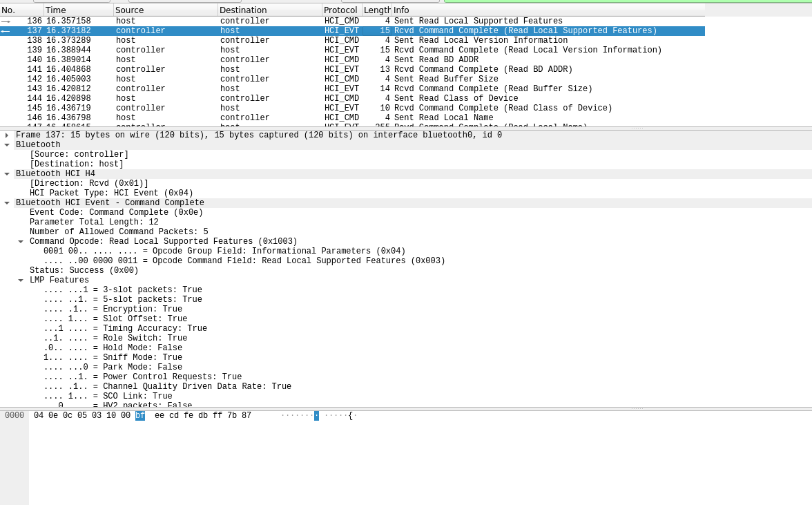Sort packets by the Time column
This screenshot has width=812, height=505.
pyautogui.click(x=76, y=10)
